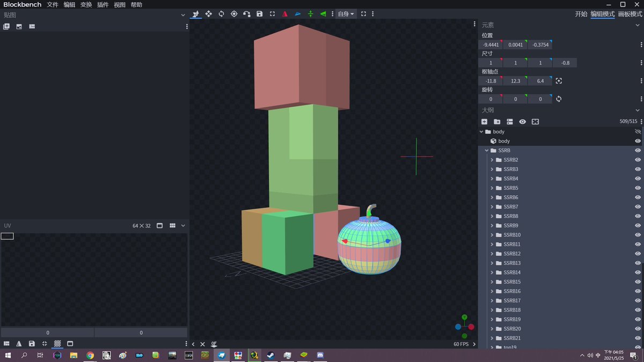Screen dimensions: 644x362
Task: Click the UV save icon in bottom toolbar
Action: [x=32, y=344]
